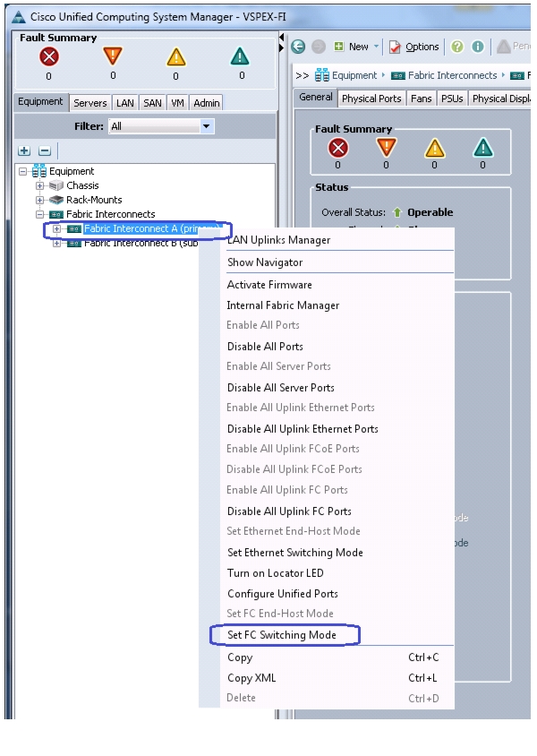Click the greyed forward navigation arrow
Image resolution: width=537 pixels, height=756 pixels.
319,47
